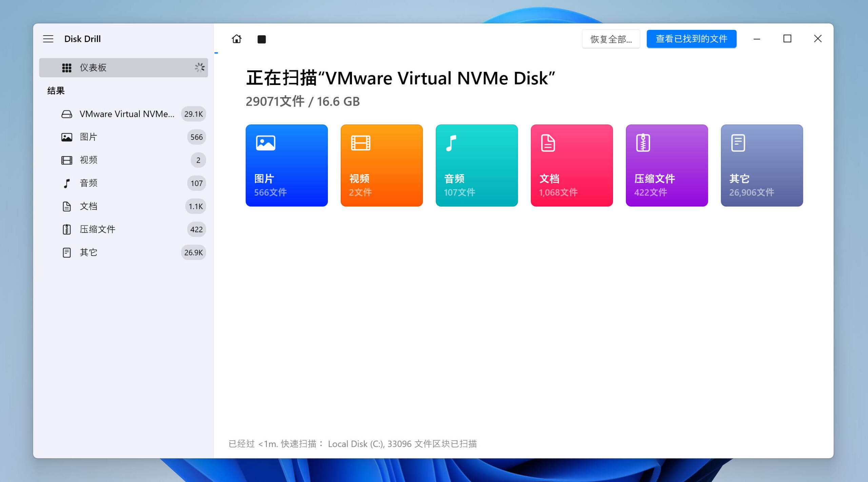Click the document icon on 文档 card
This screenshot has width=868, height=482.
point(548,143)
